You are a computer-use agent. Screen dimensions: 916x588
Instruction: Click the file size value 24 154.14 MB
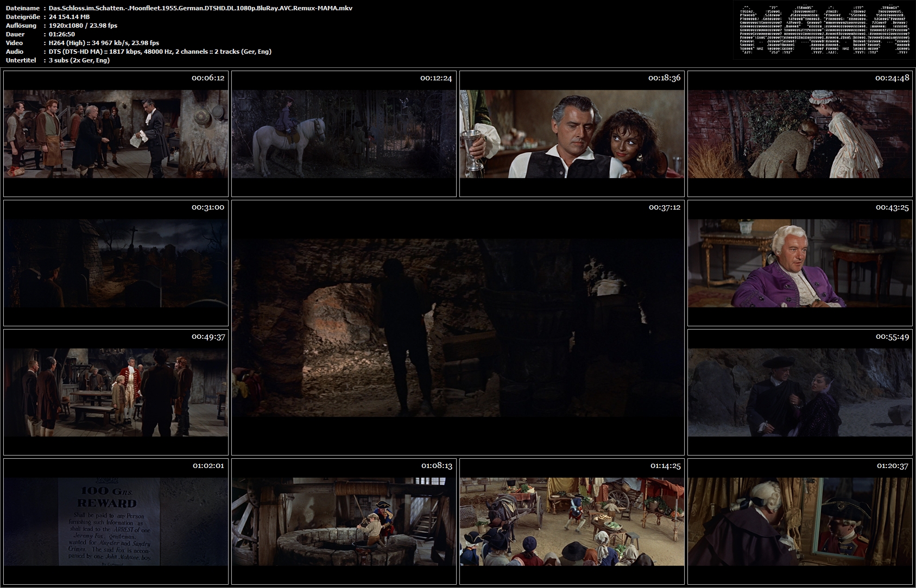[69, 17]
